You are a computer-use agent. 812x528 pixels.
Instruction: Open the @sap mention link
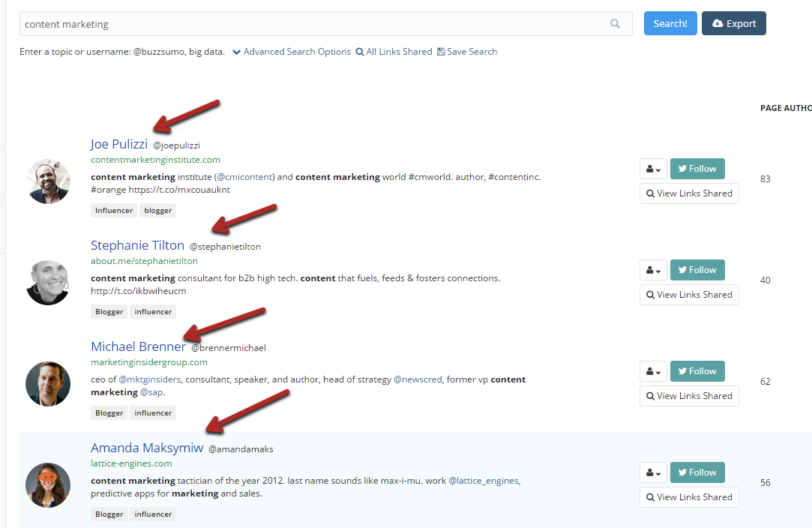151,392
